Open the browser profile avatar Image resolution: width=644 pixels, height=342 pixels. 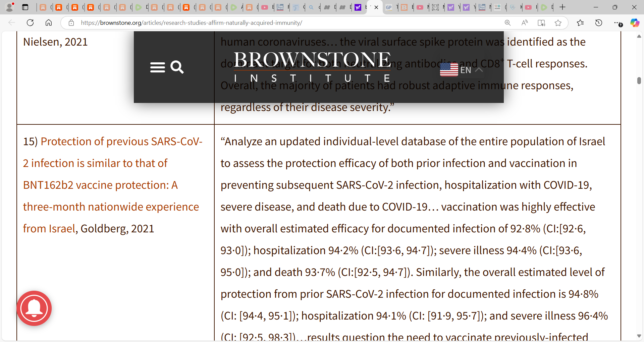click(x=10, y=7)
